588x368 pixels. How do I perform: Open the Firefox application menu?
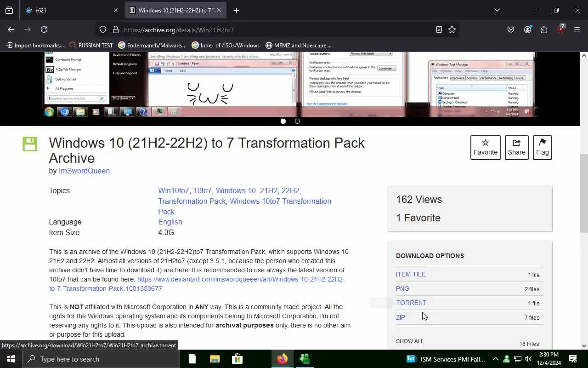pos(577,29)
